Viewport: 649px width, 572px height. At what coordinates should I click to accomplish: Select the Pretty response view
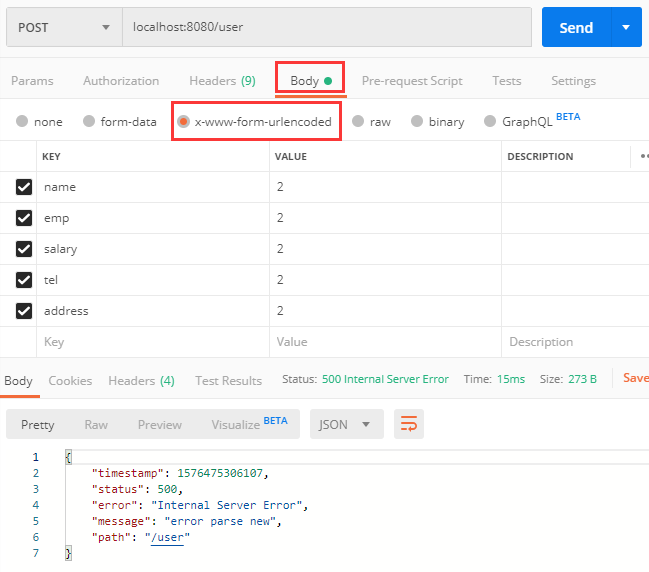coord(38,425)
